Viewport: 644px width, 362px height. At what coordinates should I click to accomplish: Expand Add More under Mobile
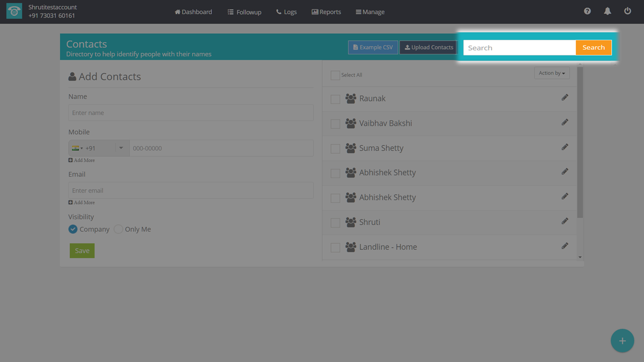(x=82, y=160)
